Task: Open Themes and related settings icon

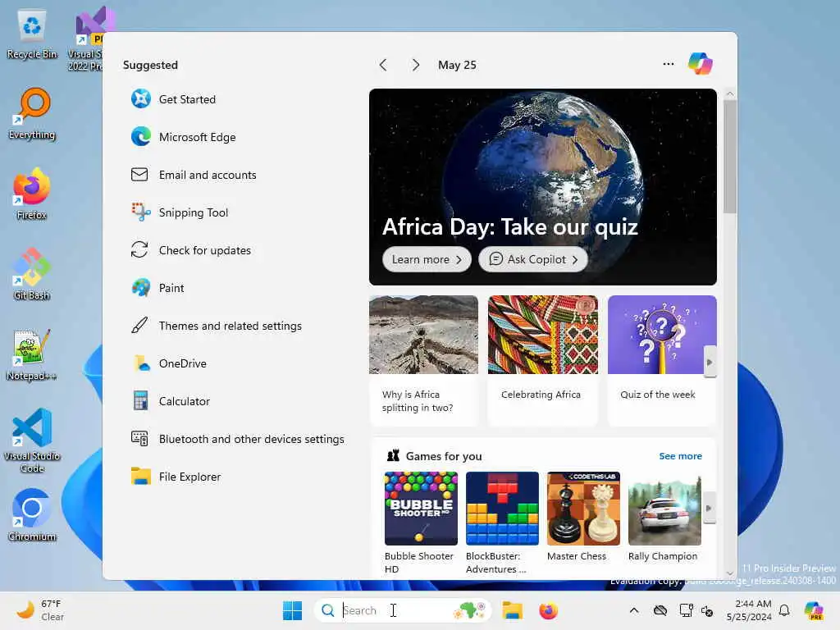Action: 139,325
